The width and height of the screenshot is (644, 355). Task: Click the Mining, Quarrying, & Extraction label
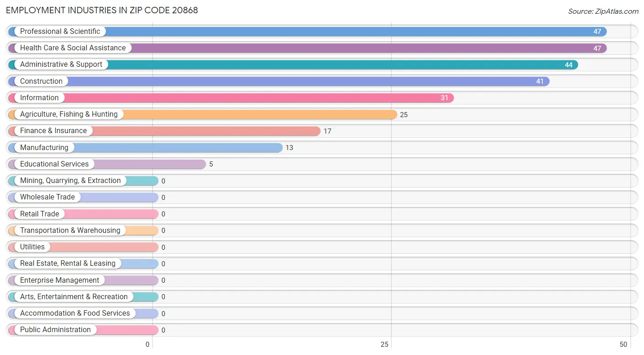tap(71, 181)
